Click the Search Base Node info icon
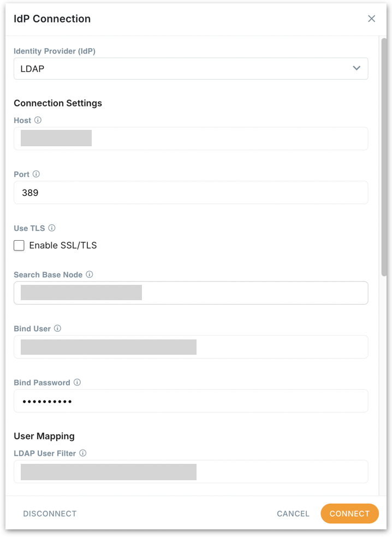Screen dimensions: 392x537 click(90, 275)
